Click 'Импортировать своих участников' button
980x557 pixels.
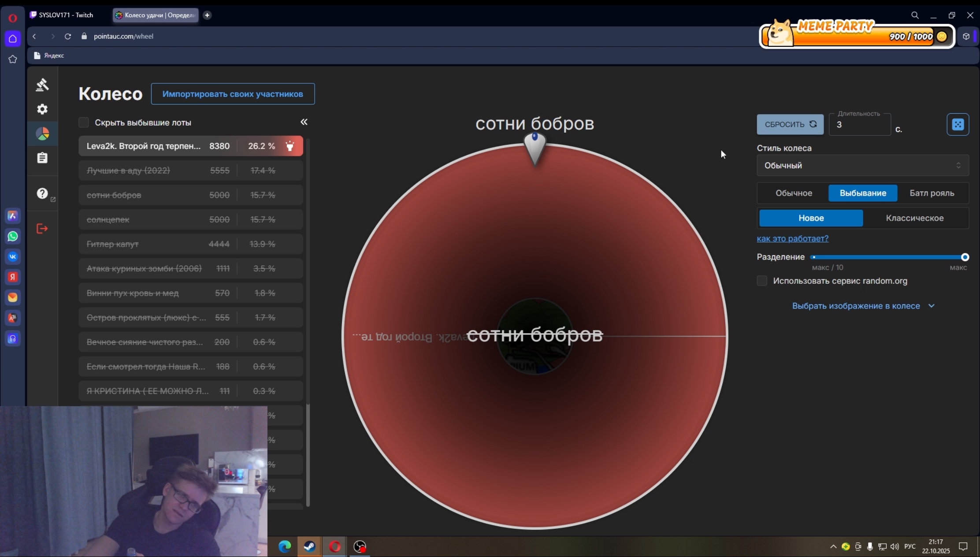[233, 94]
